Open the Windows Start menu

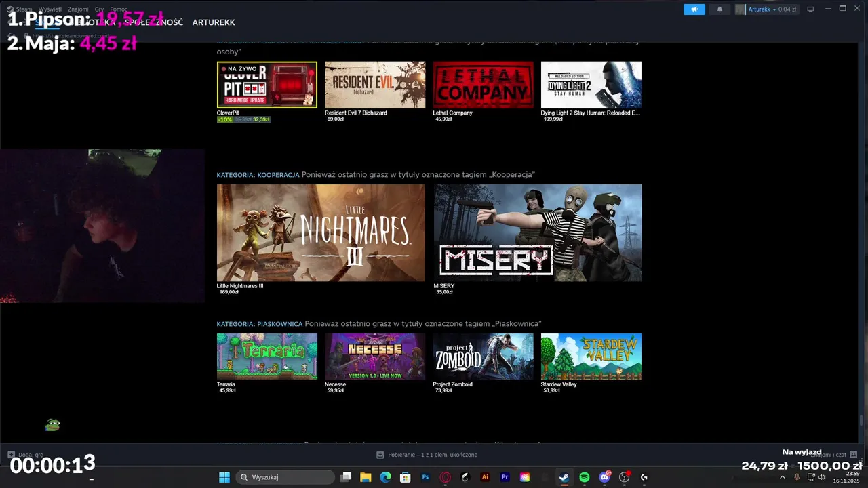click(x=224, y=477)
